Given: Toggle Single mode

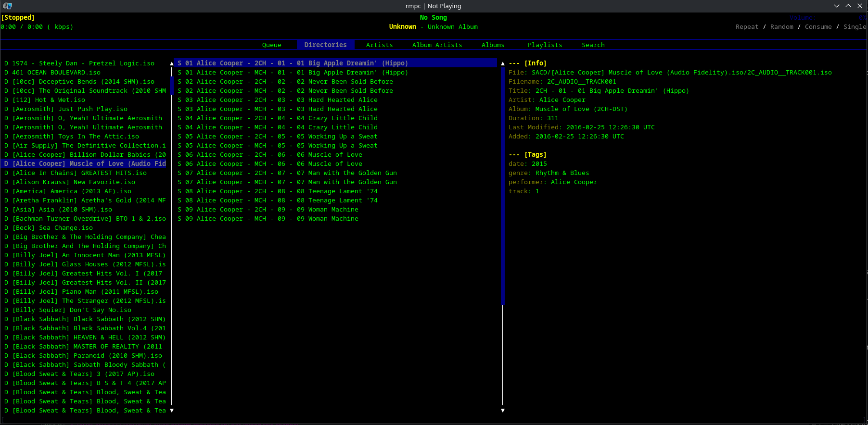Looking at the screenshot, I should tap(855, 27).
